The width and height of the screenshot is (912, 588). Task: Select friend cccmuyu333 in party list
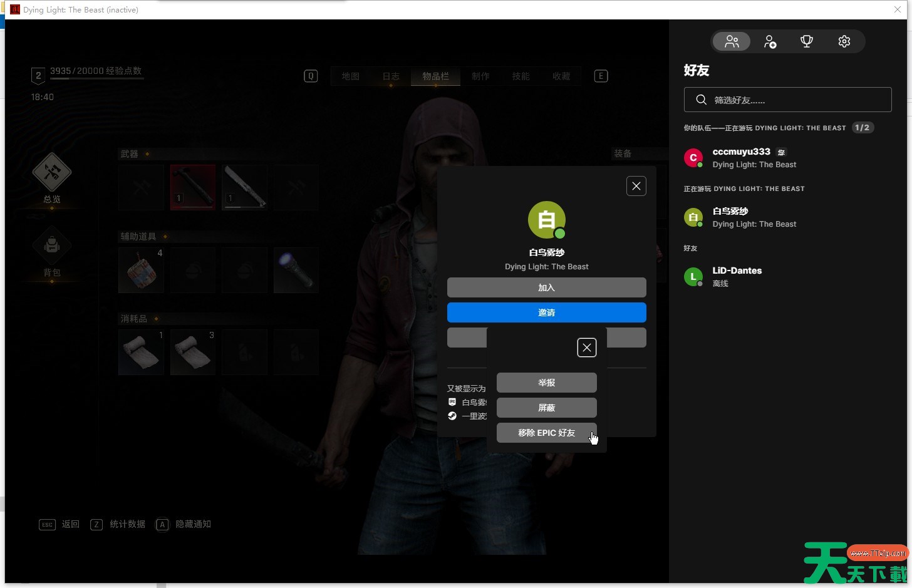point(742,158)
